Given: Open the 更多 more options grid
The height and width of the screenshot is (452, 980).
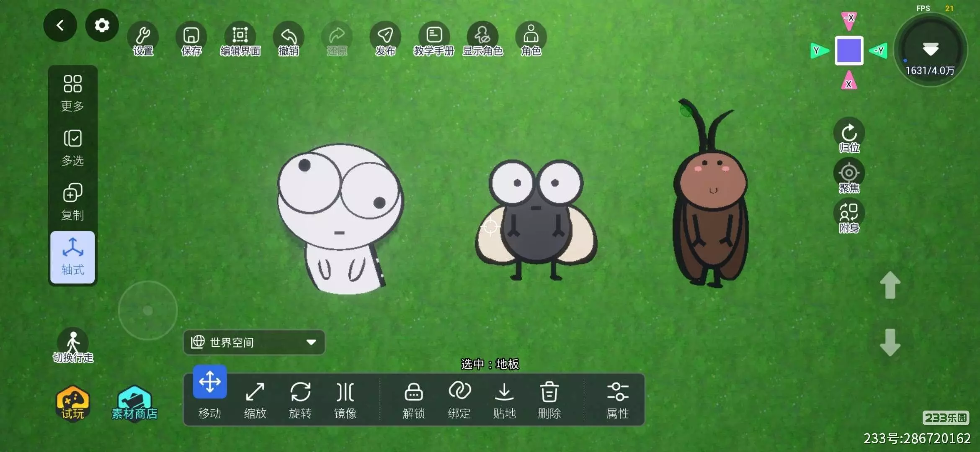Looking at the screenshot, I should (72, 93).
